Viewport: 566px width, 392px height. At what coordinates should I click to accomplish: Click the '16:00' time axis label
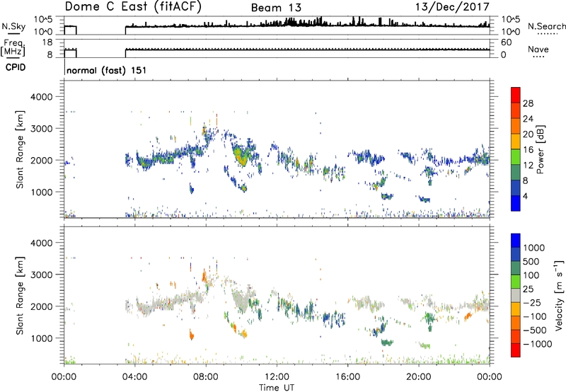[x=347, y=377]
